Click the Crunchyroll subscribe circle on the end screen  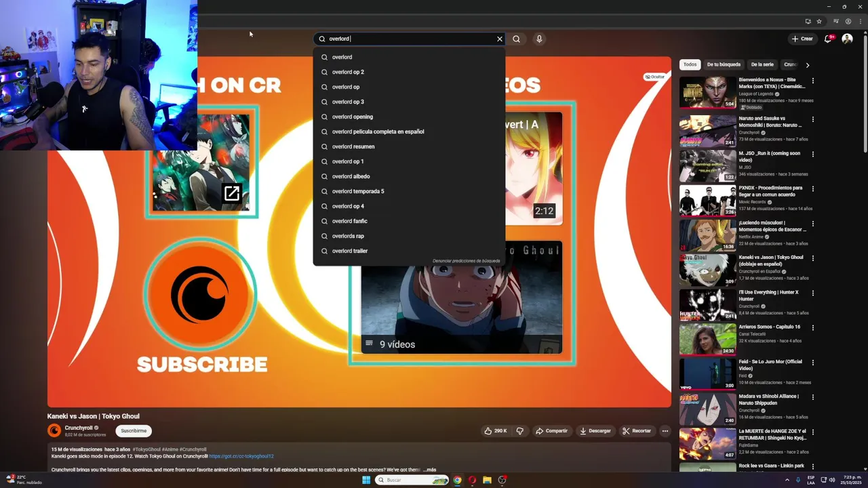tap(200, 295)
